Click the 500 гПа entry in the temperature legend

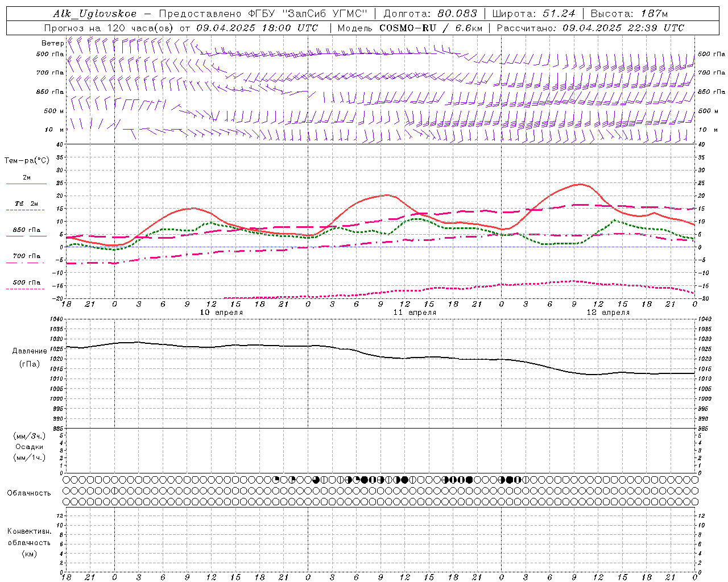click(x=27, y=282)
